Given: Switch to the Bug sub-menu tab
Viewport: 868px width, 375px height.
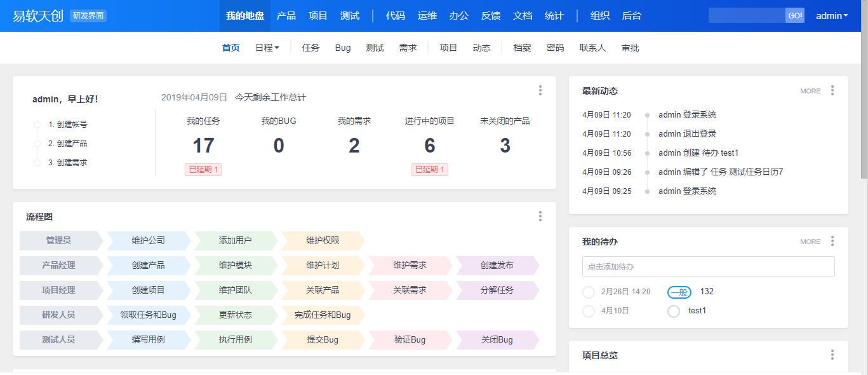Looking at the screenshot, I should click(343, 48).
